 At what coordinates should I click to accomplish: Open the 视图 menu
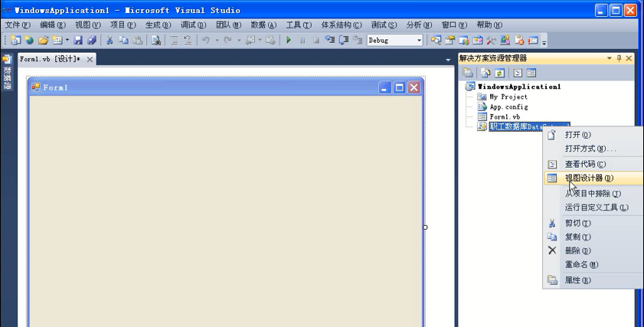pos(88,25)
